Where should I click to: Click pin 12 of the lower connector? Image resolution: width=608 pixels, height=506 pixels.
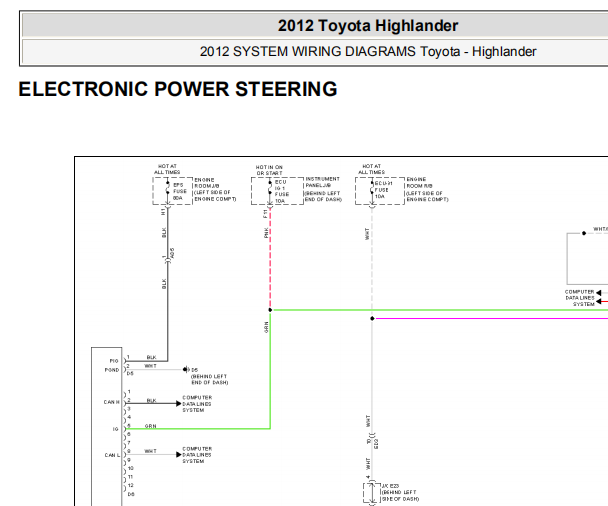click(131, 485)
